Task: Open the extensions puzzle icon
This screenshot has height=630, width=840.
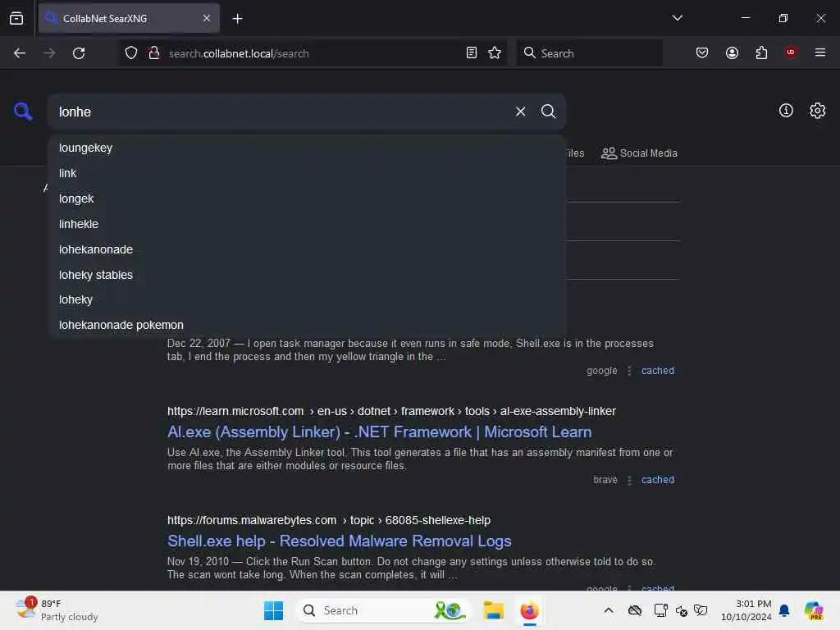Action: pos(761,53)
